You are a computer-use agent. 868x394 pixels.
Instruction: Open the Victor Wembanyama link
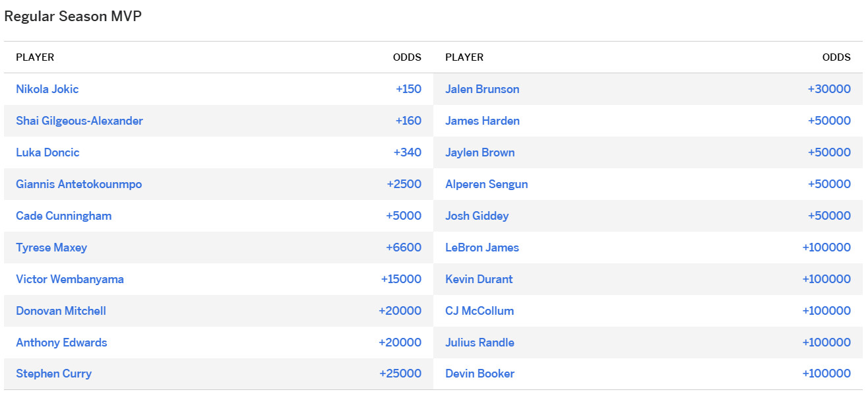(x=70, y=279)
